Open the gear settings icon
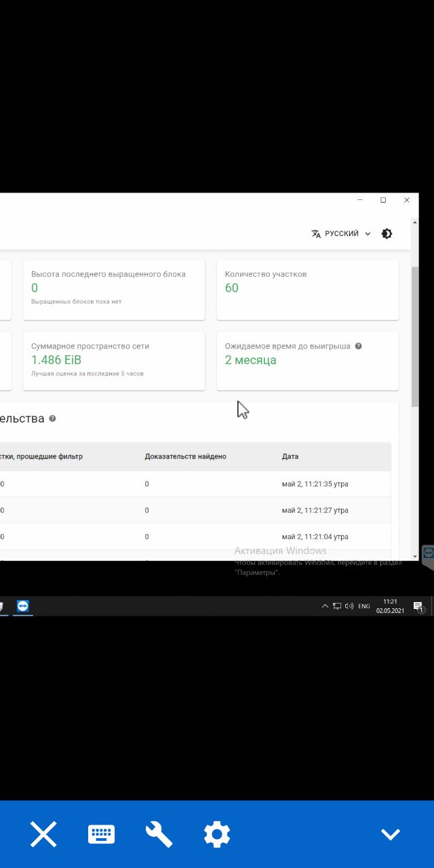The height and width of the screenshot is (868, 434). (x=217, y=834)
